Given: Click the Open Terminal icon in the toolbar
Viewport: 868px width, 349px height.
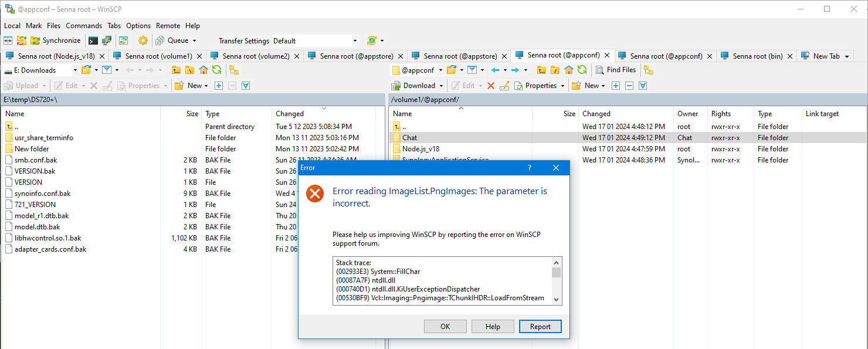Looking at the screenshot, I should [x=92, y=40].
